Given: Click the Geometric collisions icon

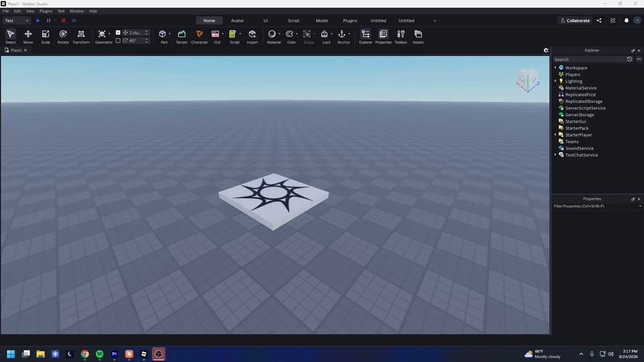Looking at the screenshot, I should [x=102, y=34].
